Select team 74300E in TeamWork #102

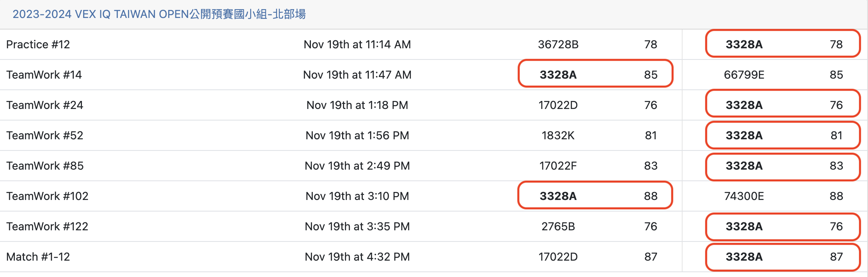click(x=744, y=196)
